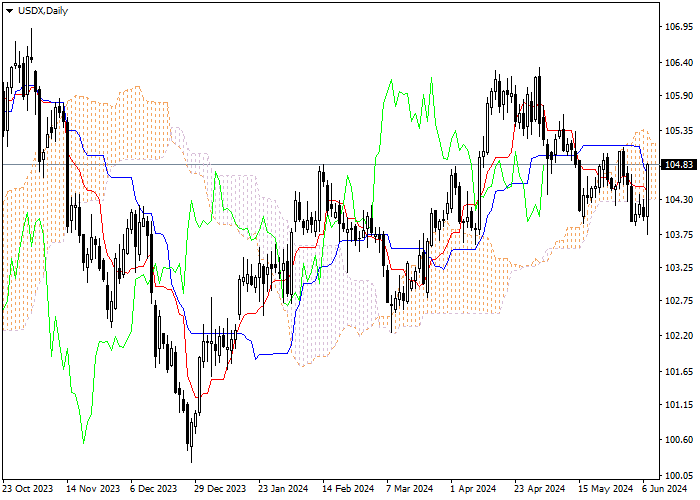Click price level 101.65 on scale

(x=679, y=371)
